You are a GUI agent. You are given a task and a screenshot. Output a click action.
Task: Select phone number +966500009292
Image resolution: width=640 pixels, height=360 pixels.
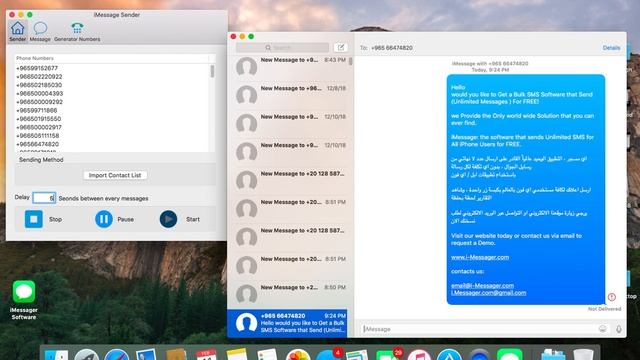(39, 102)
